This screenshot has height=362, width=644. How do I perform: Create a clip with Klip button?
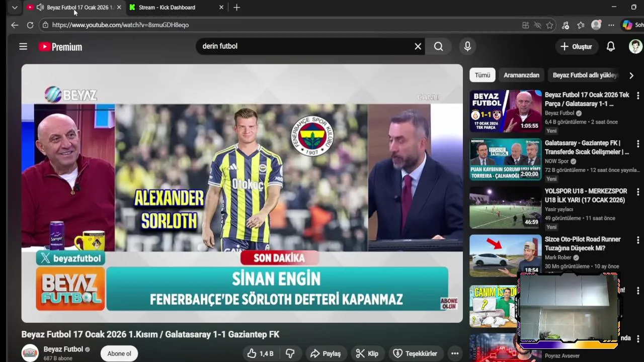pyautogui.click(x=367, y=353)
